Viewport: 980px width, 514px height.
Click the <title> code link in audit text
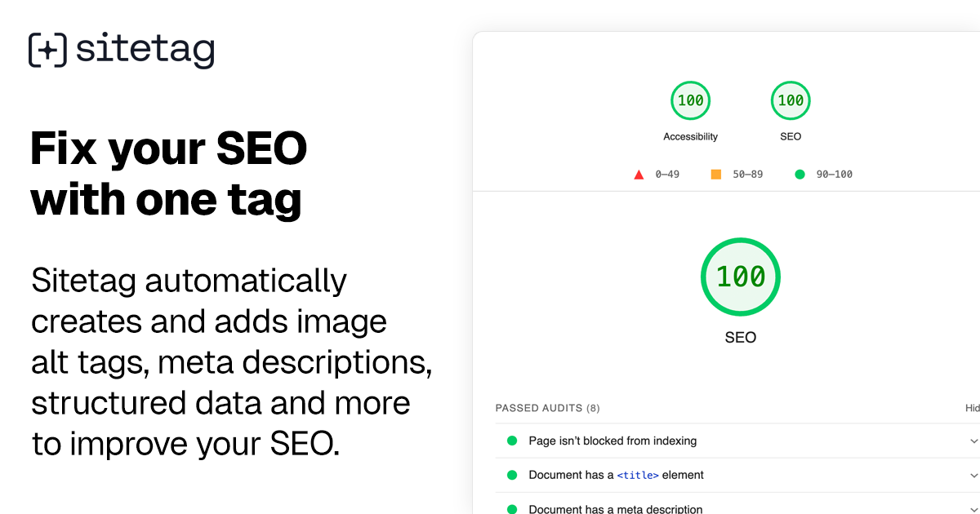click(x=637, y=475)
